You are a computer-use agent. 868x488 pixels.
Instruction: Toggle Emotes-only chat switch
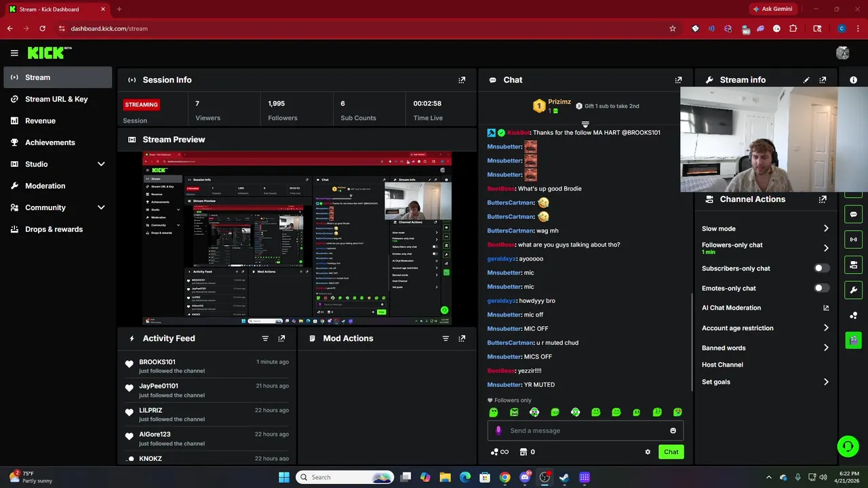[x=821, y=288]
